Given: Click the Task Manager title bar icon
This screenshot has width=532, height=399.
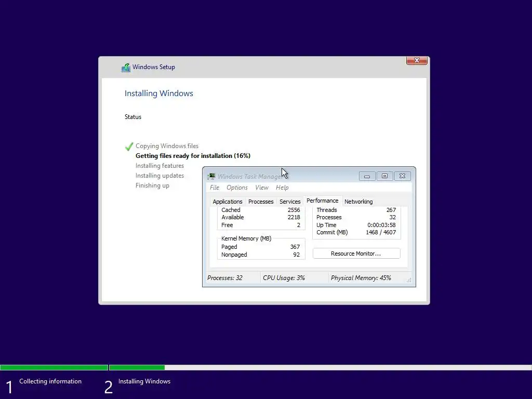Looking at the screenshot, I should 211,176.
